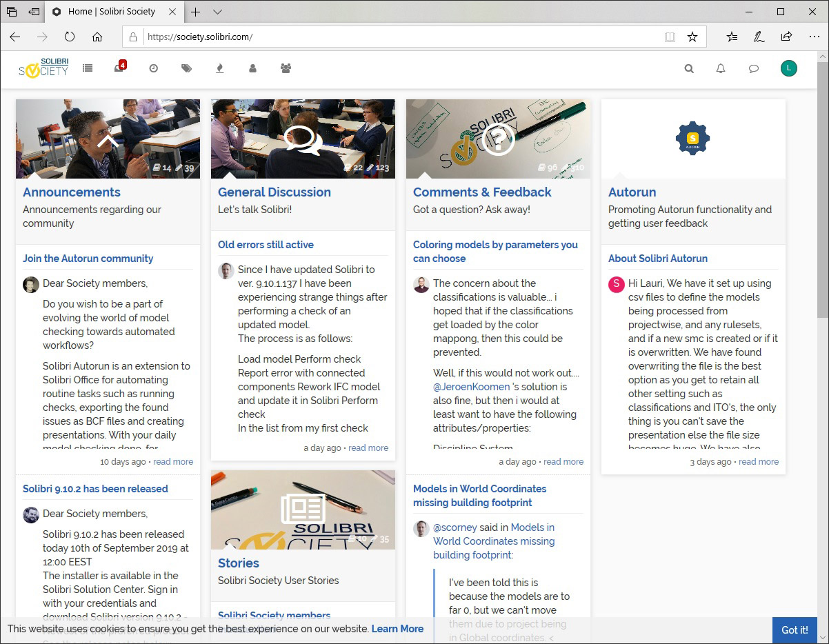Open the Users icon in navbar
The height and width of the screenshot is (644, 829).
pos(252,68)
